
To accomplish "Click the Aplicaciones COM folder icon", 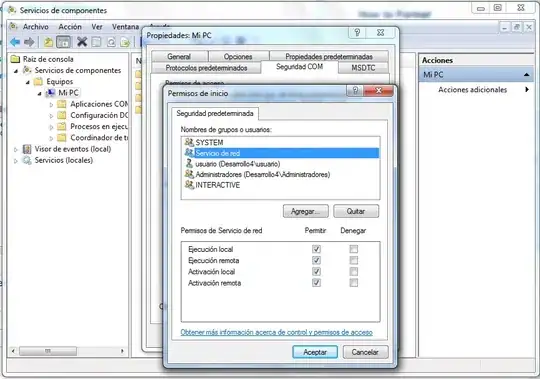I will pyautogui.click(x=62, y=104).
